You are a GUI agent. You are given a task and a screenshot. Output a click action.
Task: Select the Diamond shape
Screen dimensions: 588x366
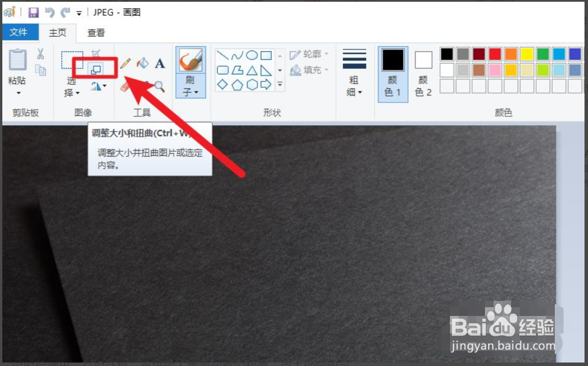point(223,85)
